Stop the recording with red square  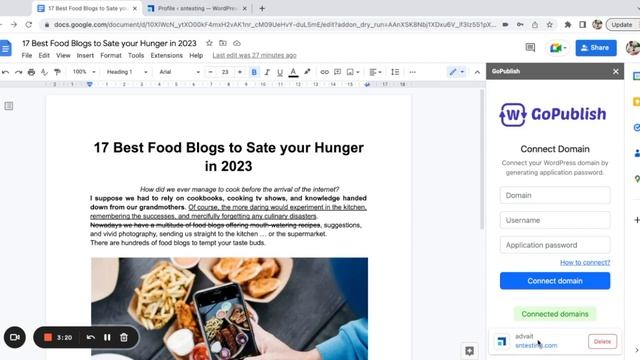[x=48, y=338]
